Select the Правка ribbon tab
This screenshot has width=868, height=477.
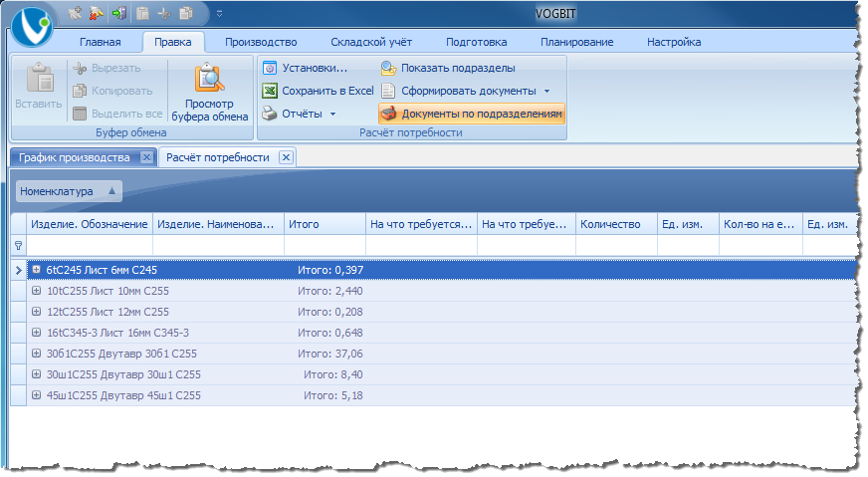click(173, 42)
